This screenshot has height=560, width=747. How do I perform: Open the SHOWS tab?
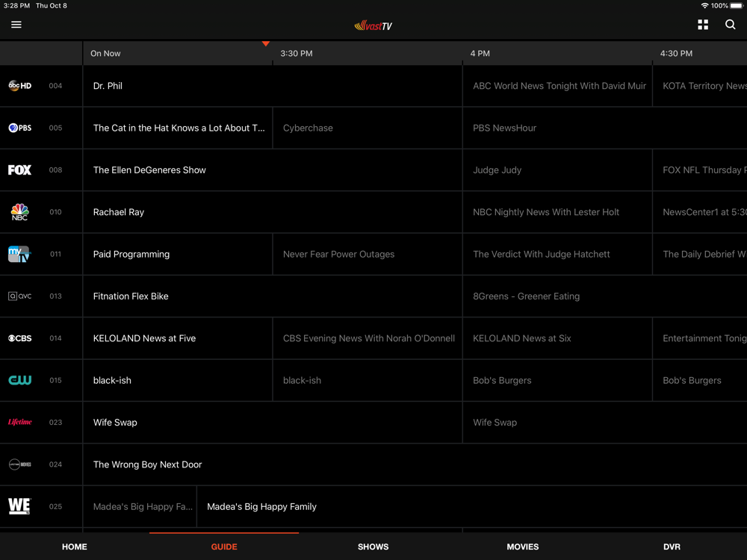tap(373, 547)
